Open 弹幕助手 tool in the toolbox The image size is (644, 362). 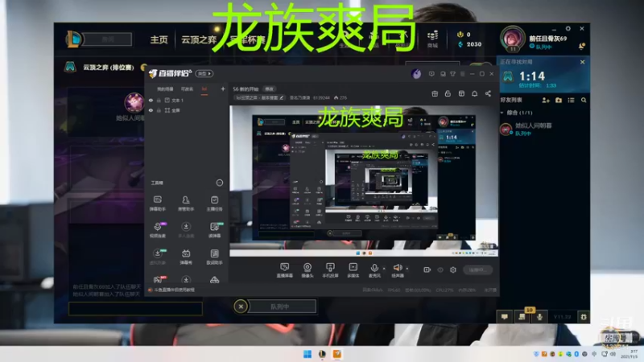[157, 204]
